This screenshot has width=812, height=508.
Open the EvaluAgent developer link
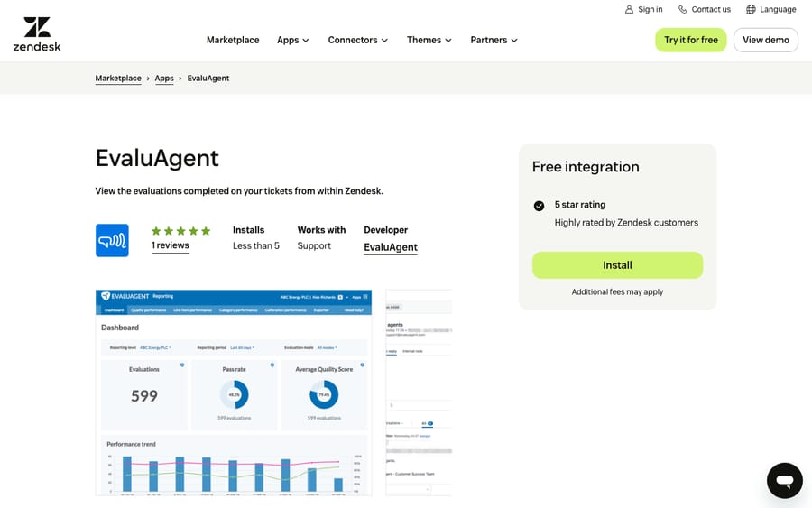pyautogui.click(x=391, y=247)
